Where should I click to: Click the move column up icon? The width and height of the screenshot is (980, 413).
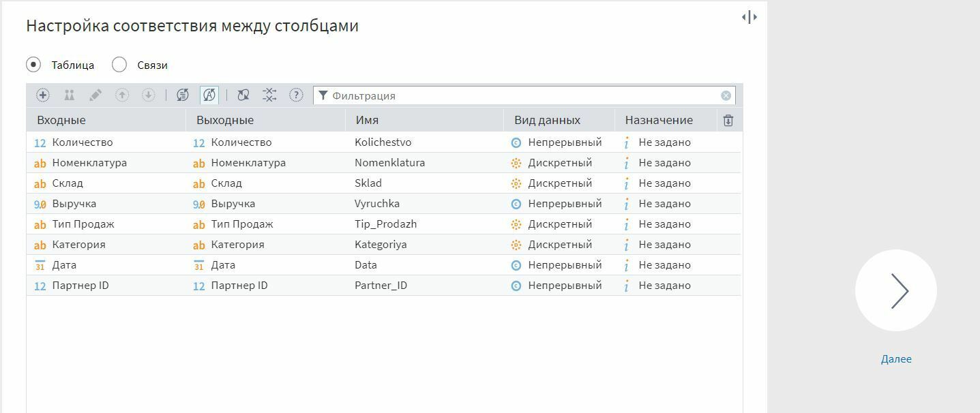(x=121, y=95)
